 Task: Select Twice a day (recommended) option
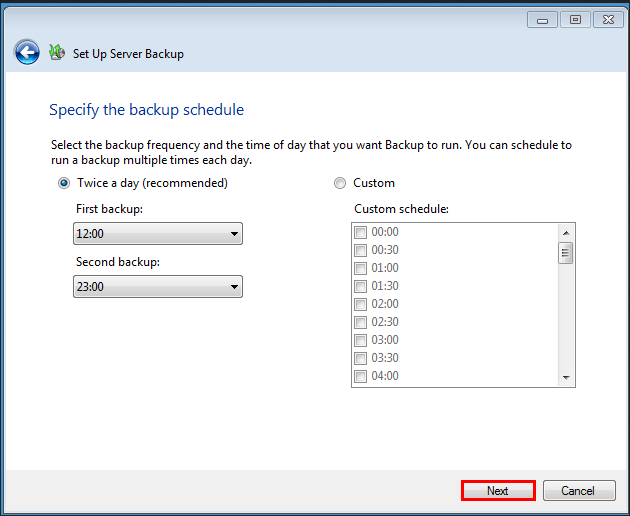tap(64, 183)
